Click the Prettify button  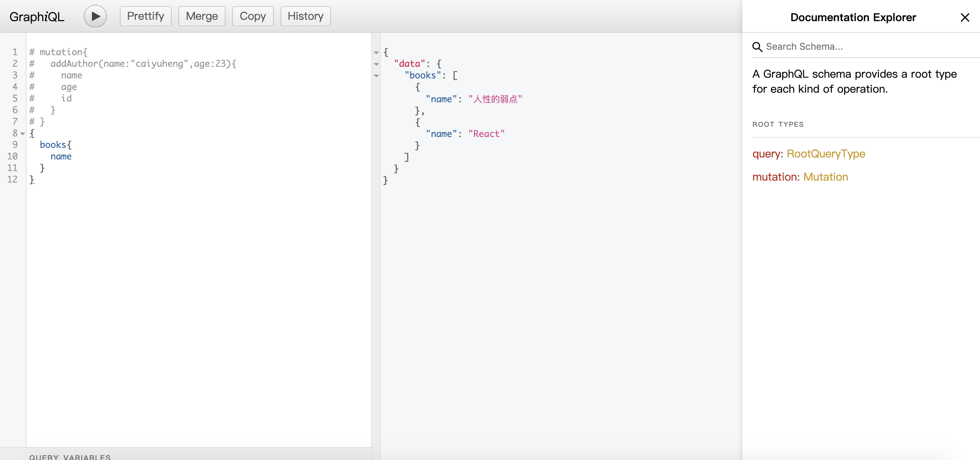[145, 16]
